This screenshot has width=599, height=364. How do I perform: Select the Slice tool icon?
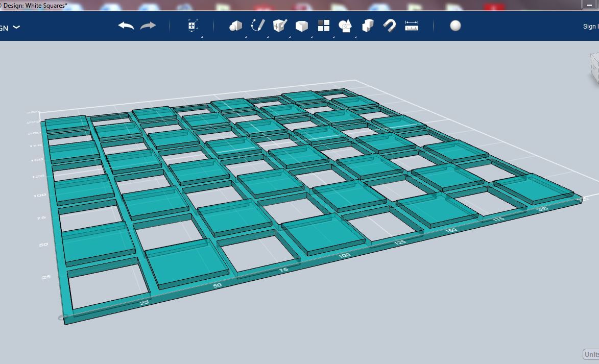point(367,25)
